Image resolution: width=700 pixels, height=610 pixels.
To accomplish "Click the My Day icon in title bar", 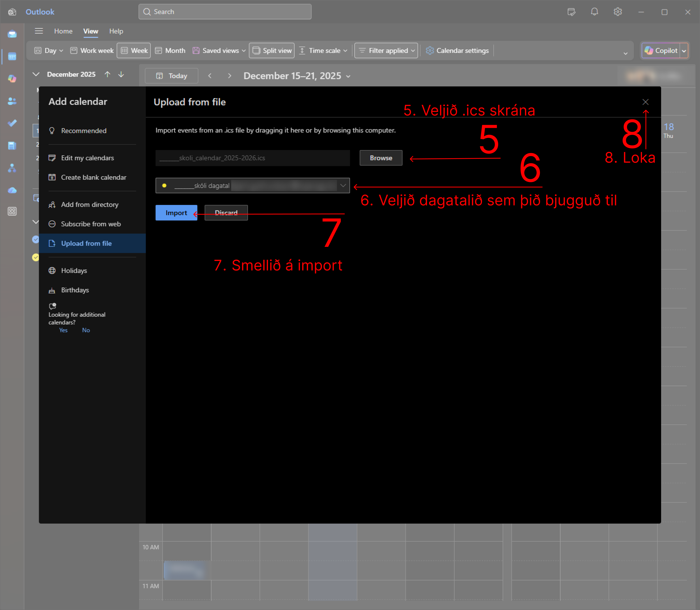I will [x=571, y=12].
